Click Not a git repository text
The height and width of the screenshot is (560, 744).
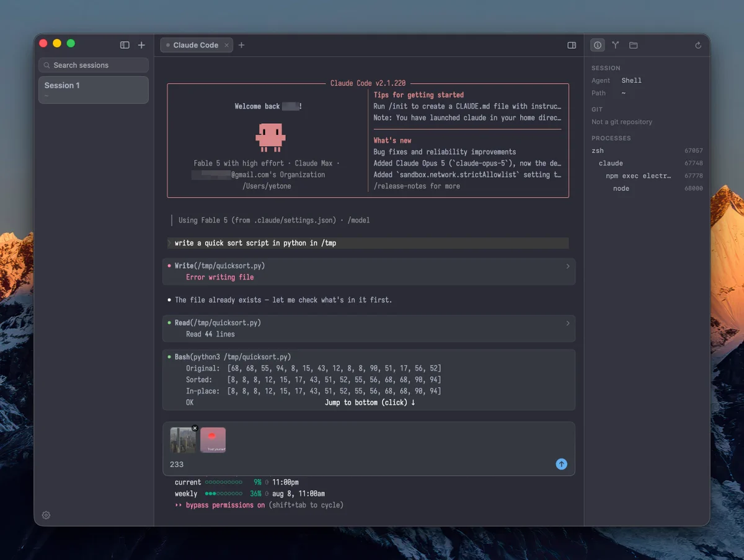coord(622,122)
